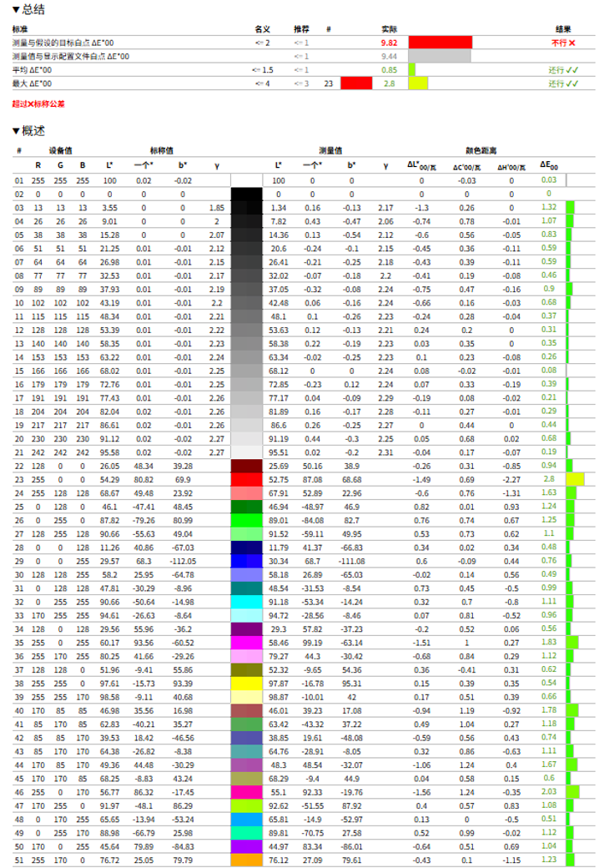Click the red ✕ icon beside 不行

click(x=572, y=42)
